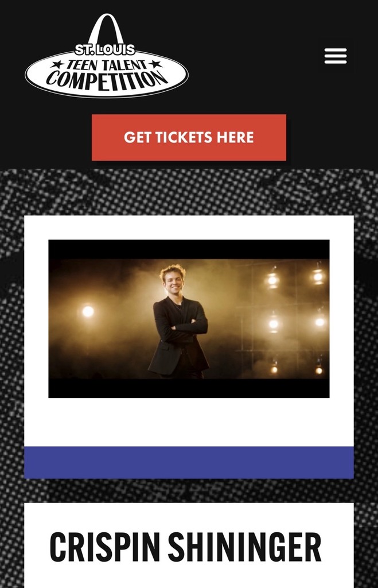Click the word SHININGER in the heading
The height and width of the screenshot is (588, 378).
[x=244, y=547]
